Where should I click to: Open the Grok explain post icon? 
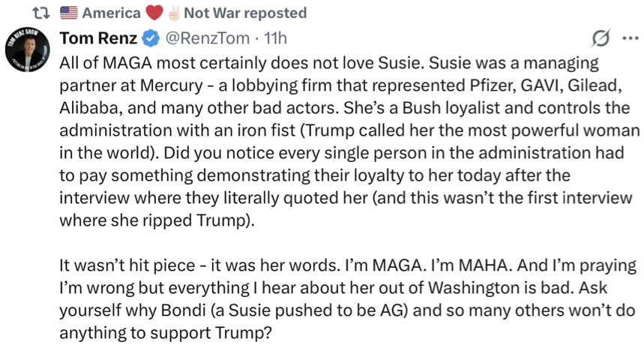[600, 37]
